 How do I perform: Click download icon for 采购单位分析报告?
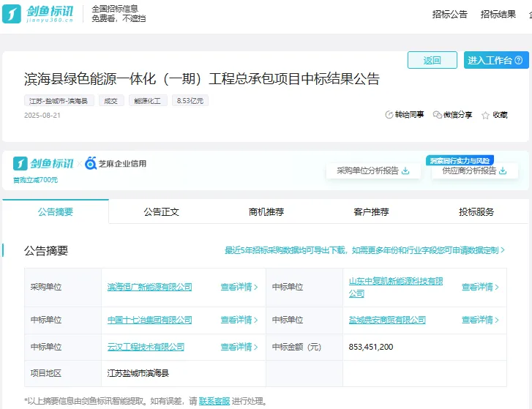pos(405,171)
